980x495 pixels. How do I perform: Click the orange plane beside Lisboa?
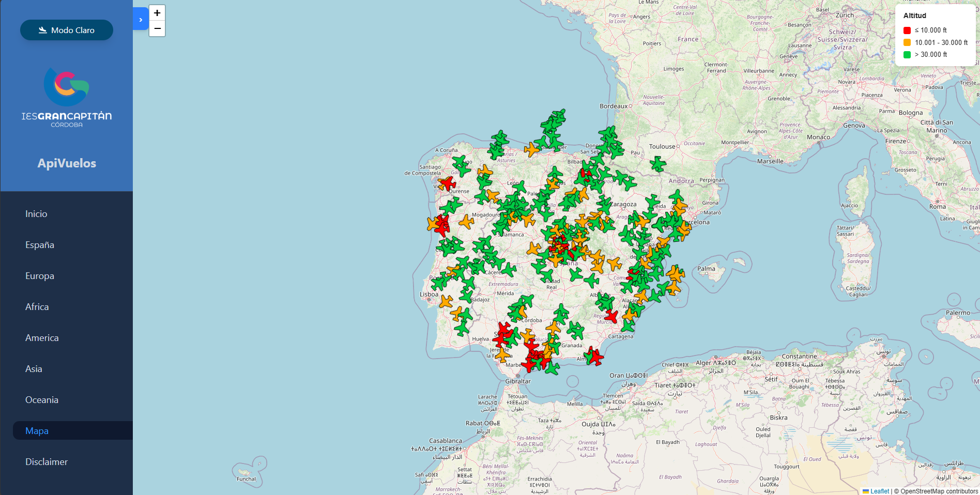[446, 301]
